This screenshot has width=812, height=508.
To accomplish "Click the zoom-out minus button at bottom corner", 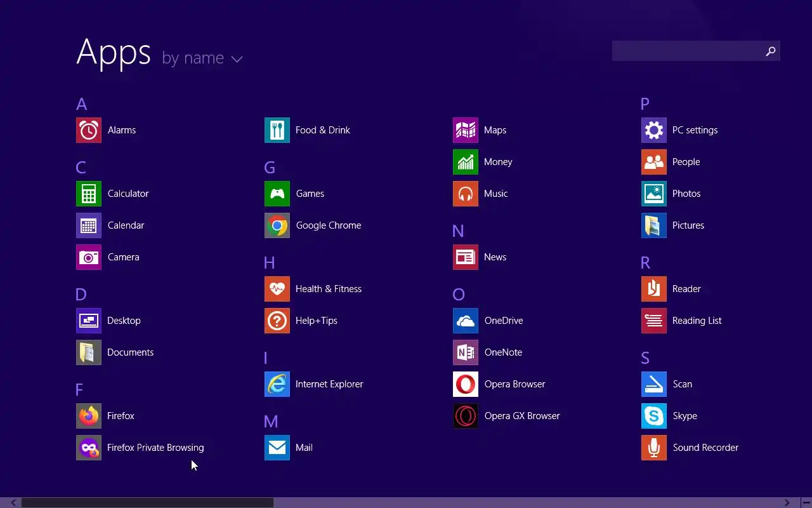I will (806, 503).
